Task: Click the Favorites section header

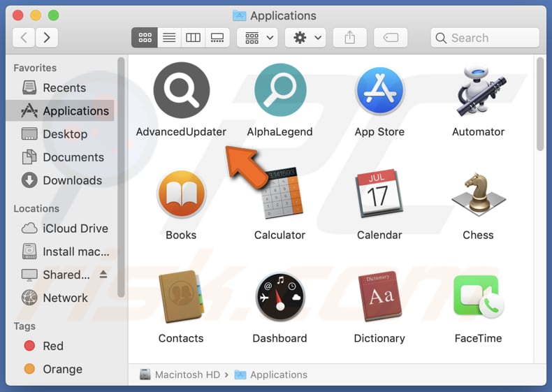Action: click(35, 68)
